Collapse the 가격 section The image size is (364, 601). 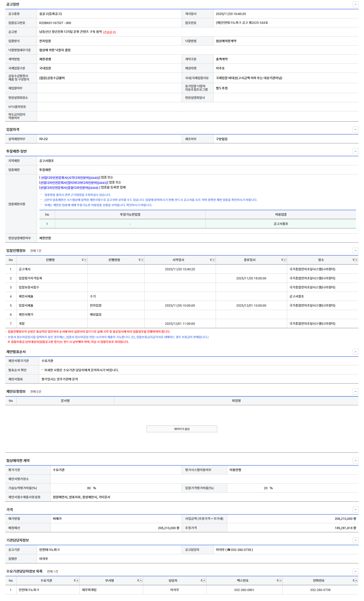(355, 509)
